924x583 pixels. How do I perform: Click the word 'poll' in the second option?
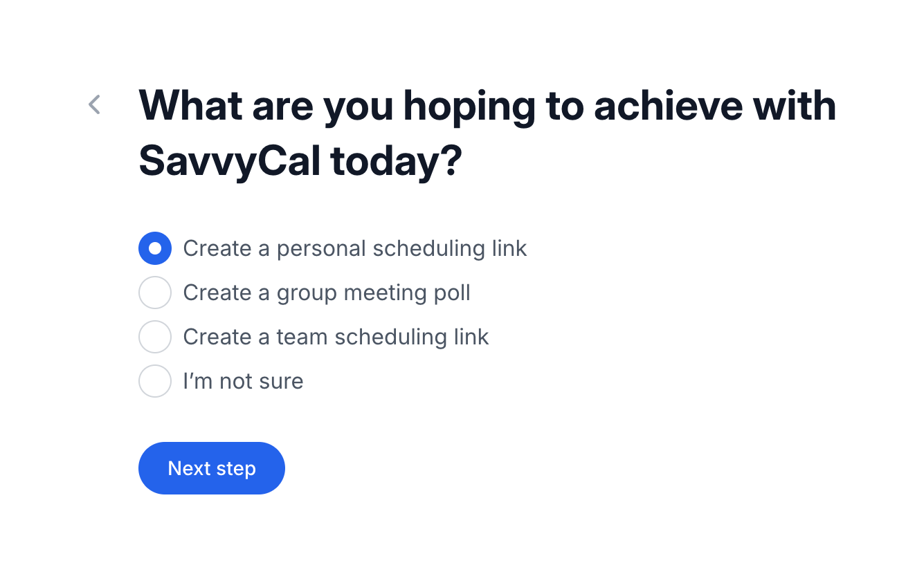[x=452, y=293]
